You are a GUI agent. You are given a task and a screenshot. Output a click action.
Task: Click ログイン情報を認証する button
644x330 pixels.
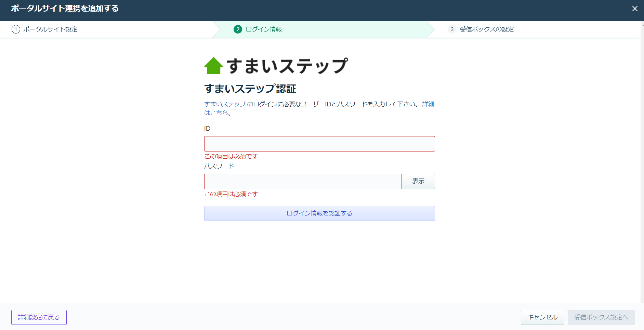click(319, 213)
